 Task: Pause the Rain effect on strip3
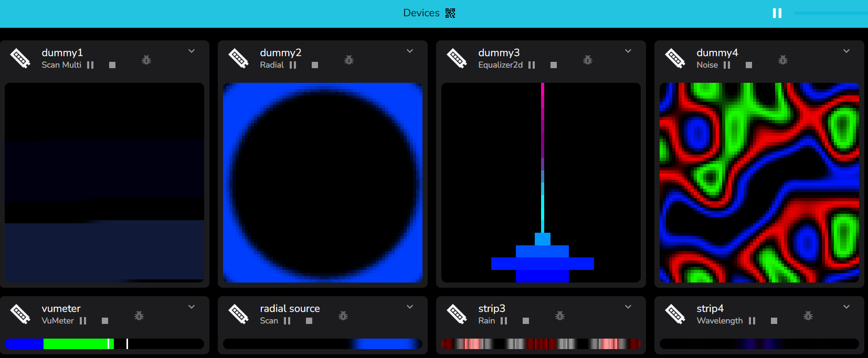tap(504, 321)
